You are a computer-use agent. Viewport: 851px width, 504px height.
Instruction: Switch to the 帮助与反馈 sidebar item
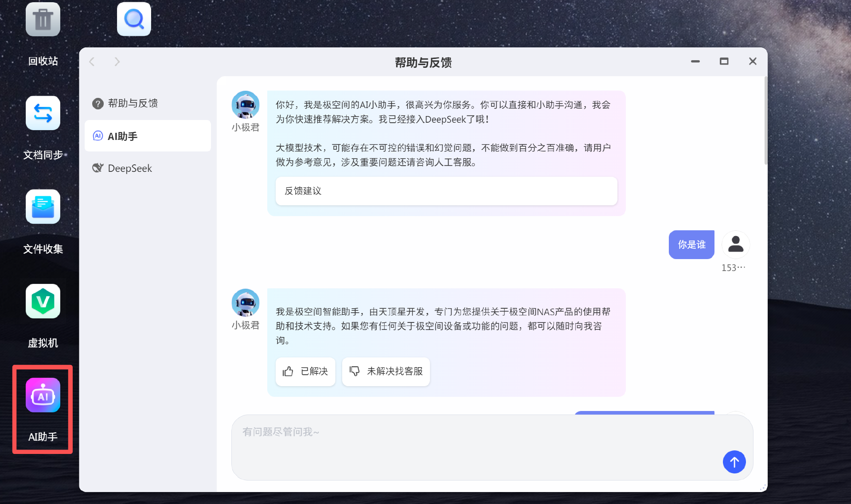(x=133, y=103)
